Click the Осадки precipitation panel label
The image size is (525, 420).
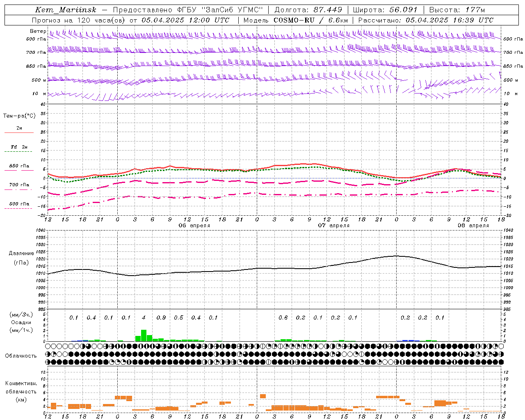(x=21, y=322)
